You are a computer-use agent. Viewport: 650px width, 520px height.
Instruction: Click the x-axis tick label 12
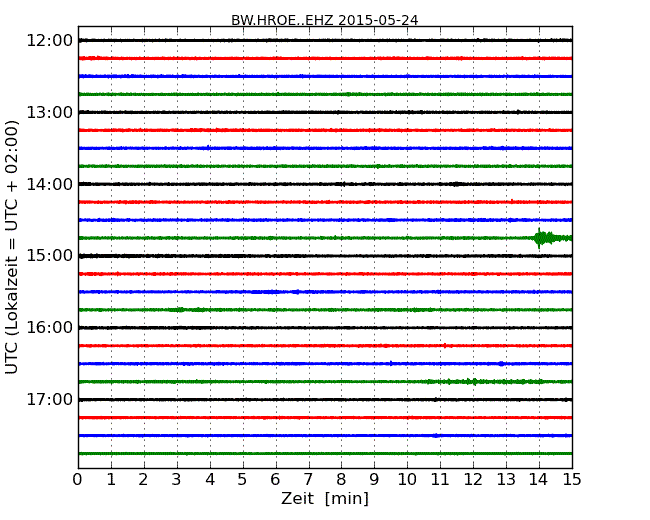coord(473,480)
